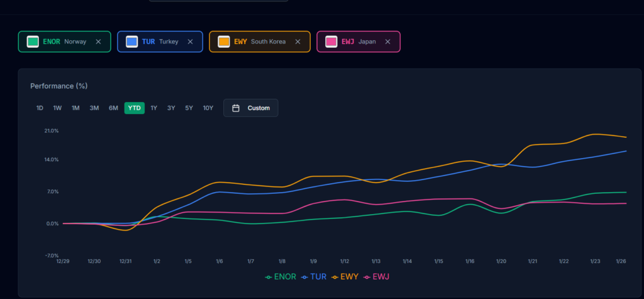Remove the ENOR Norway chip
The width and height of the screenshot is (644, 299).
click(98, 42)
